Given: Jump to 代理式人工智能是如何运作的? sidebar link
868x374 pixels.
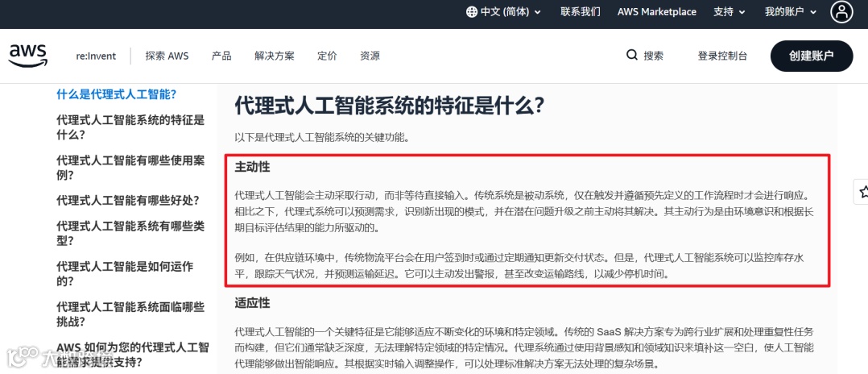Looking at the screenshot, I should [125, 273].
